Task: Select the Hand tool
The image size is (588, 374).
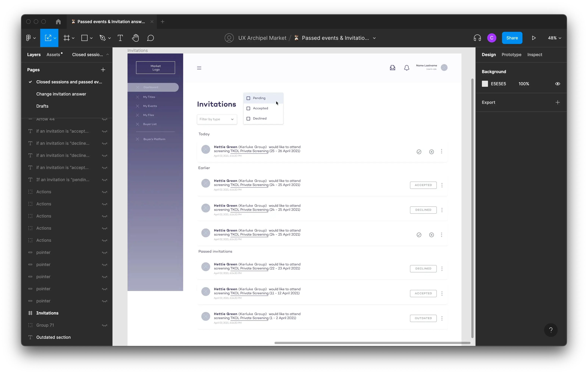Action: [x=135, y=38]
